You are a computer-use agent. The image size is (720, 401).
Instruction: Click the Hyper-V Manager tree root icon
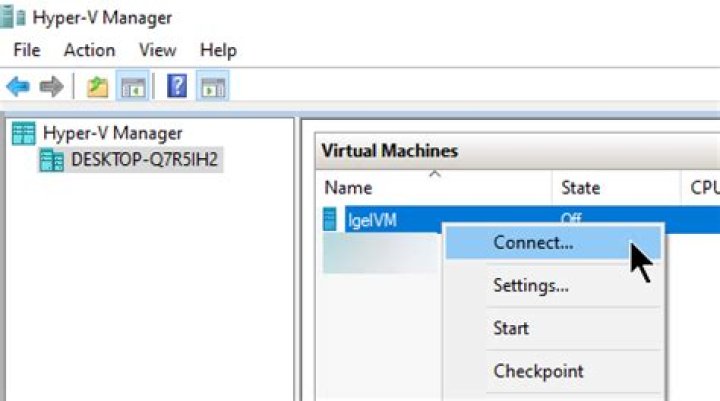23,134
